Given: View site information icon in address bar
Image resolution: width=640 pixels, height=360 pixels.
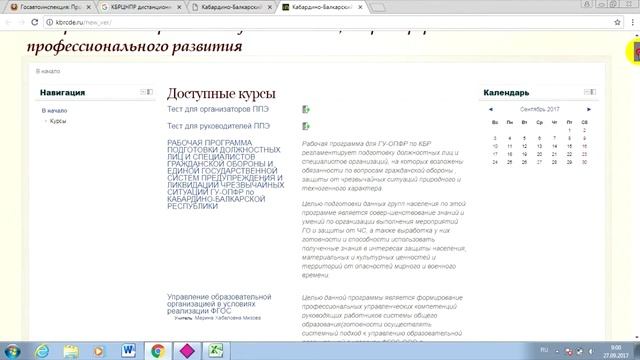Looking at the screenshot, I should tap(49, 22).
